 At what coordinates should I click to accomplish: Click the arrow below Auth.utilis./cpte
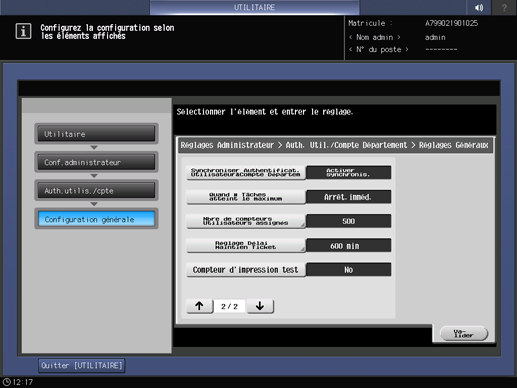[x=94, y=204]
